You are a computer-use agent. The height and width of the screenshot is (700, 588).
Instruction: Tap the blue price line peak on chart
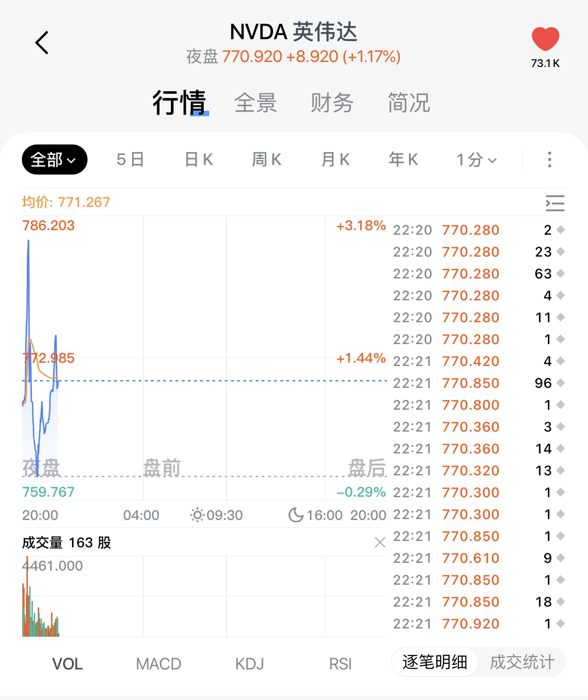coord(28,242)
